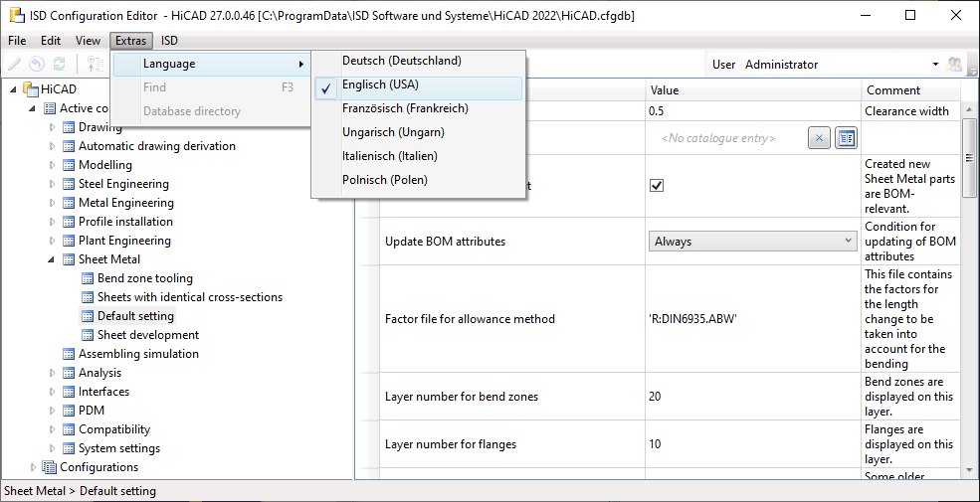Click the Modelling table icon
This screenshot has width=980, height=502.
(x=69, y=165)
